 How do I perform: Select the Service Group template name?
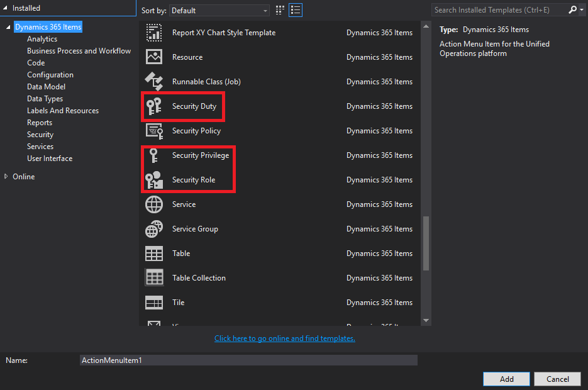point(195,229)
